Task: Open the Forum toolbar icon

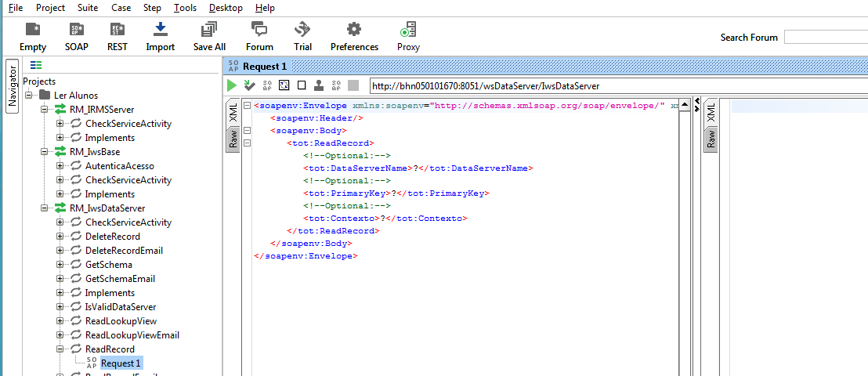Action: point(259,37)
